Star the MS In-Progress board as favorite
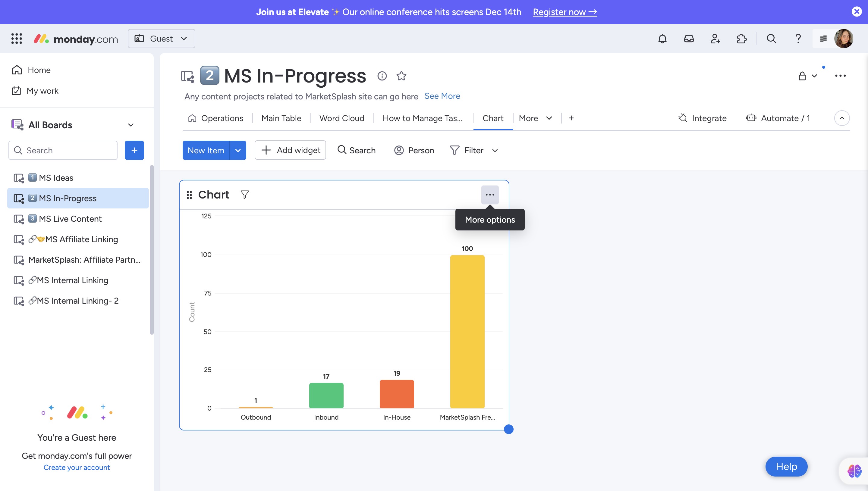This screenshot has width=868, height=491. pos(401,76)
